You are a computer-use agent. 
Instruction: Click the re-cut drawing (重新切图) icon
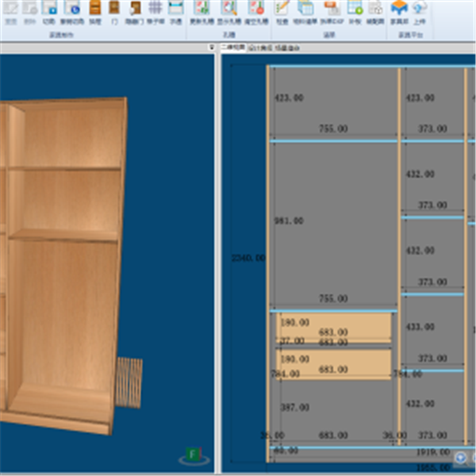(71, 11)
